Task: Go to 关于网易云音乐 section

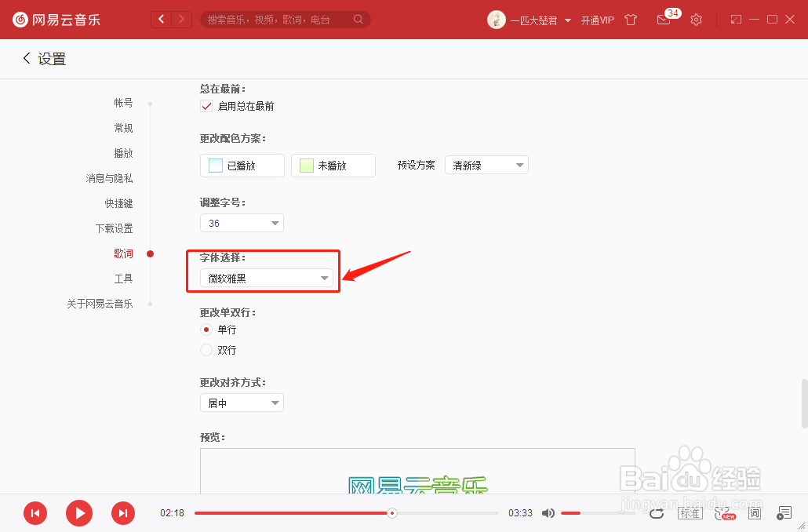Action: [x=100, y=304]
